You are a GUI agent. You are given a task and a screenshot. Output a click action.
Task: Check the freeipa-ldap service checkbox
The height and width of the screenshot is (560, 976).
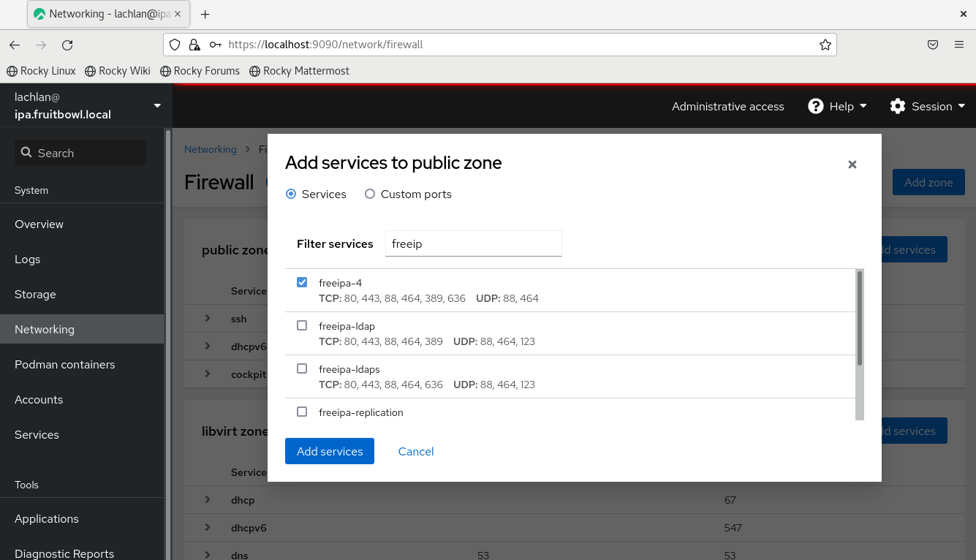coord(302,326)
